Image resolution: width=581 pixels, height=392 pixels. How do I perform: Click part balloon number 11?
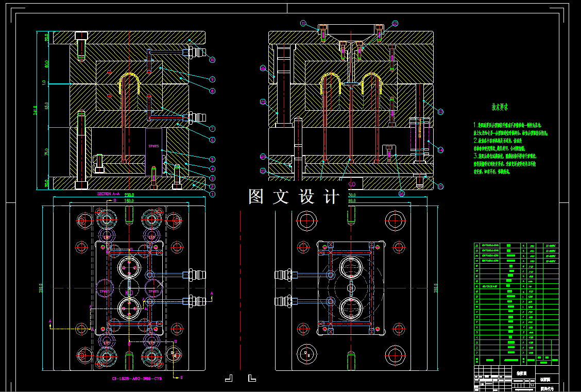click(303, 23)
